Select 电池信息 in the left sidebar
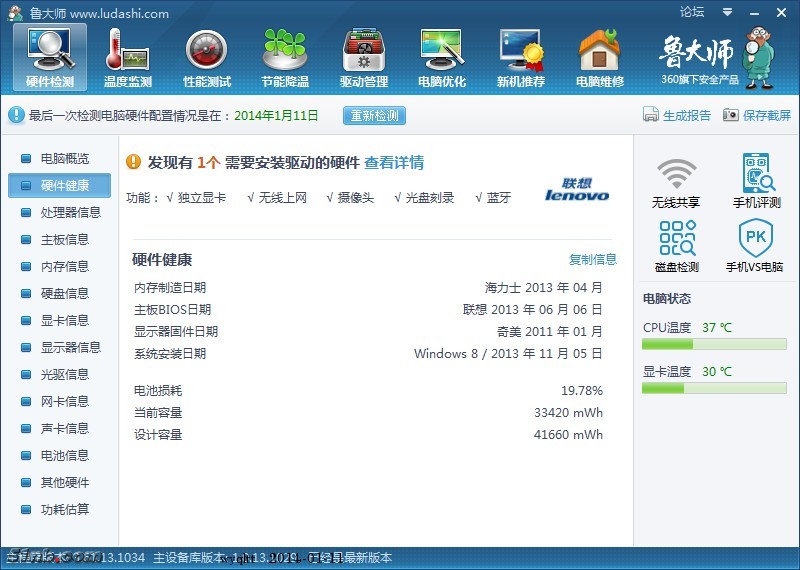Image resolution: width=800 pixels, height=570 pixels. (64, 456)
